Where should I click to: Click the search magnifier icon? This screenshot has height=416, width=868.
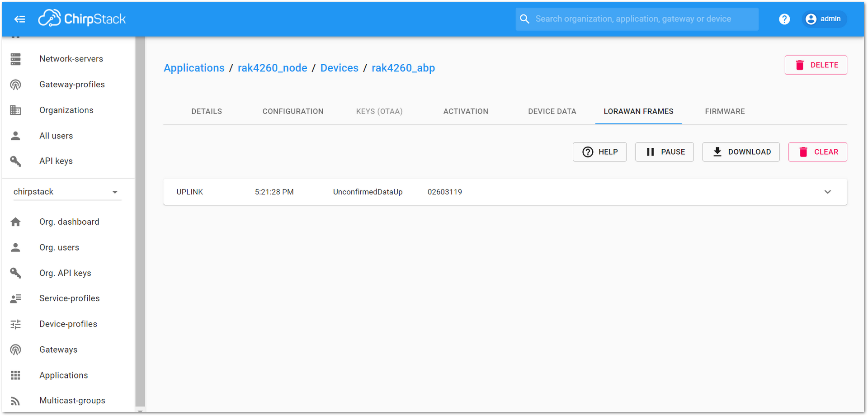(524, 19)
